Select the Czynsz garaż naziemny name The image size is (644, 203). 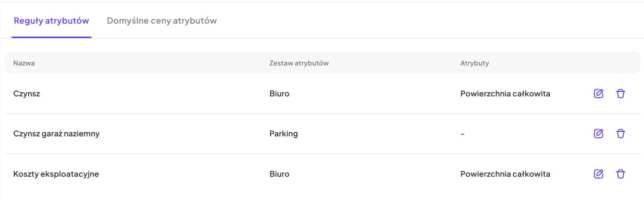pos(56,134)
